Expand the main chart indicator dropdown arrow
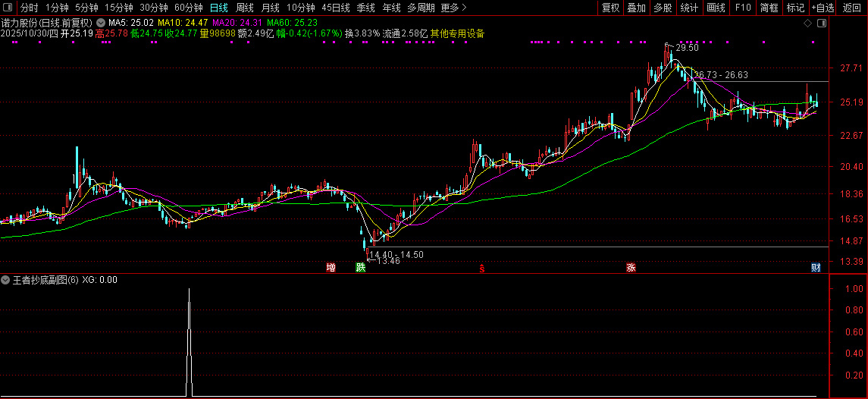Screen dimensions: 868x399 tap(100, 24)
